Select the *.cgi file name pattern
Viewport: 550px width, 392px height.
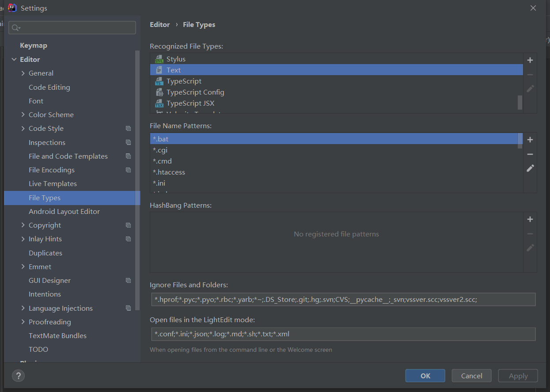tap(337, 150)
